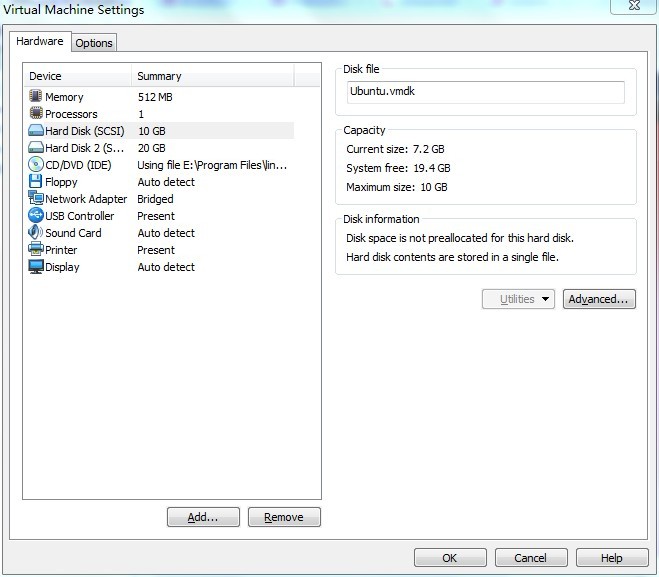The height and width of the screenshot is (577, 659).
Task: Sort by the Summary column header
Action: [213, 76]
